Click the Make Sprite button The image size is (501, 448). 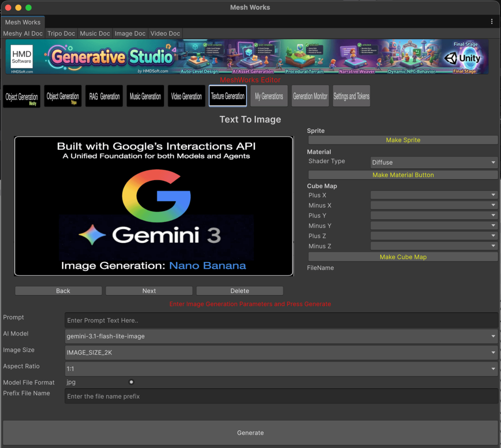point(403,140)
